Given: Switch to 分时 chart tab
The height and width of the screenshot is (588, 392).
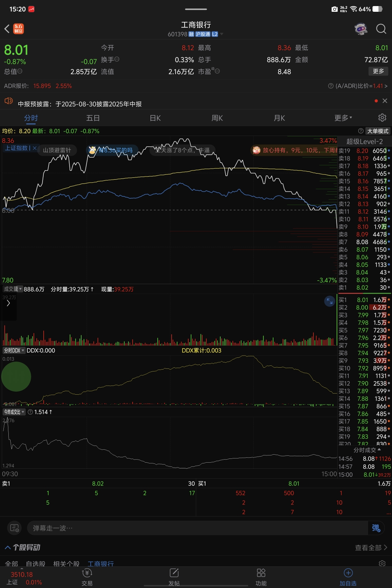Looking at the screenshot, I should click(x=31, y=118).
